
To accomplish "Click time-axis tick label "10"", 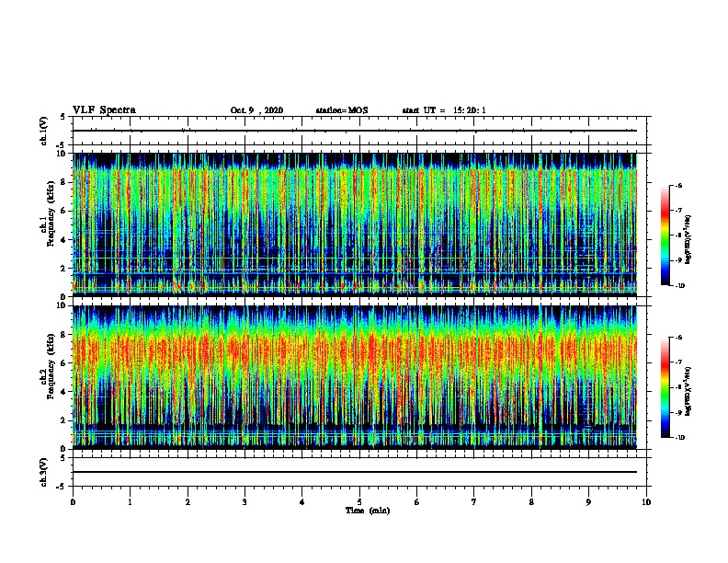I will click(x=646, y=502).
